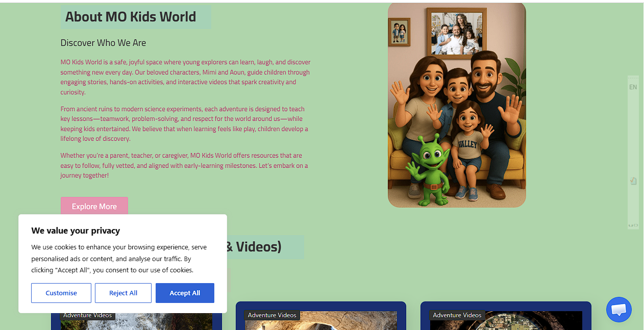This screenshot has width=644, height=330.
Task: Click the 'About MO Kids World' heading
Action: (x=131, y=17)
